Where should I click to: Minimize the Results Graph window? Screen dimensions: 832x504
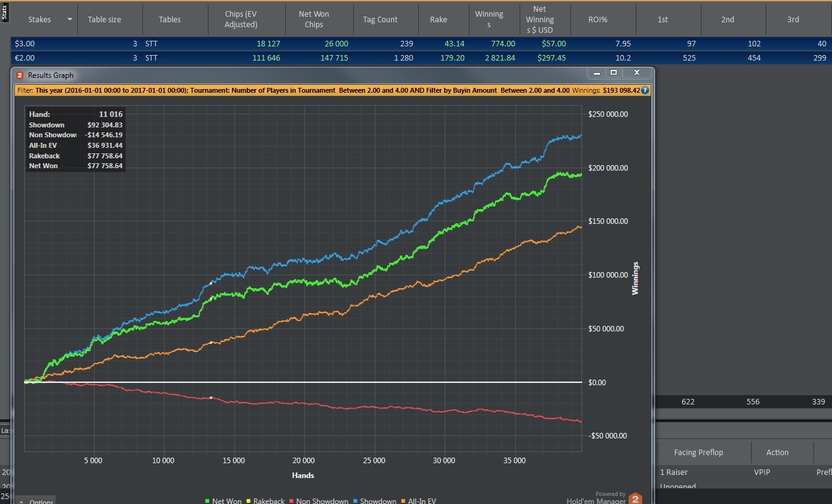tap(597, 73)
